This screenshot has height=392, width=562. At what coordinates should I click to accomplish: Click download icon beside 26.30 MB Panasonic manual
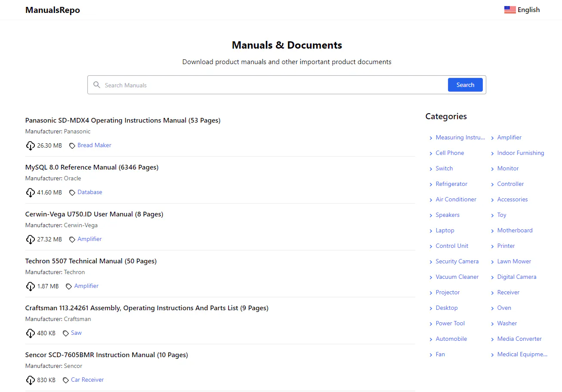tap(30, 145)
